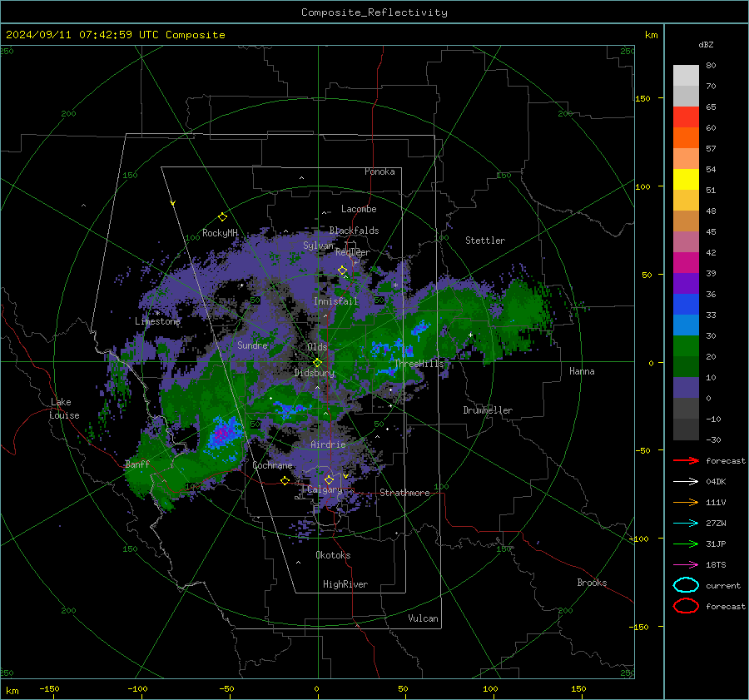Click the cyan current ellipse icon

click(686, 585)
